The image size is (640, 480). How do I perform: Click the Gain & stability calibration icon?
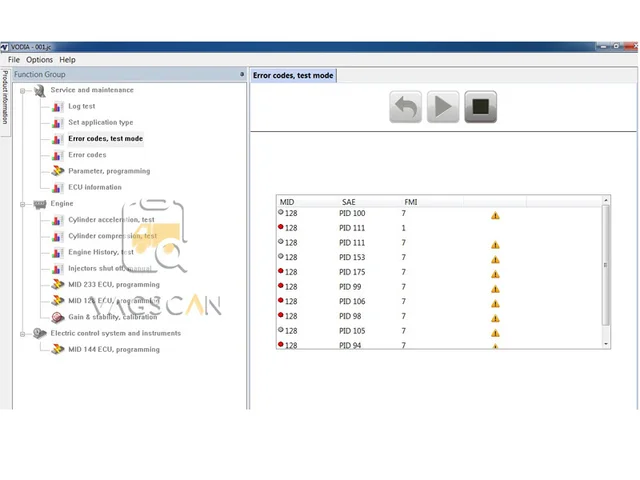[58, 317]
